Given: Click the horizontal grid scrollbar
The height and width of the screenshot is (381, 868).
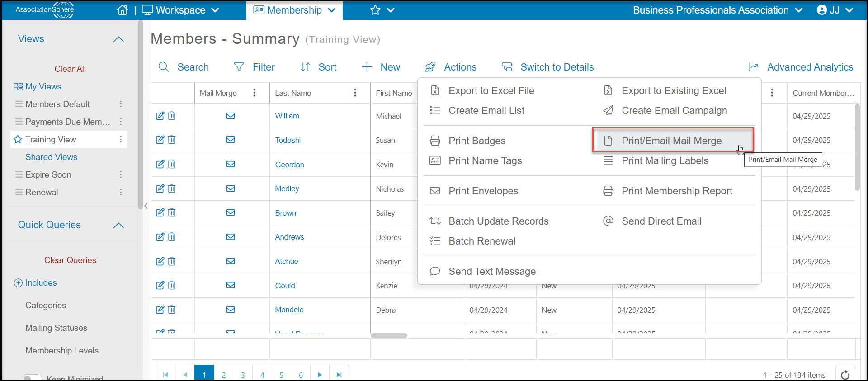Looking at the screenshot, I should (x=389, y=335).
